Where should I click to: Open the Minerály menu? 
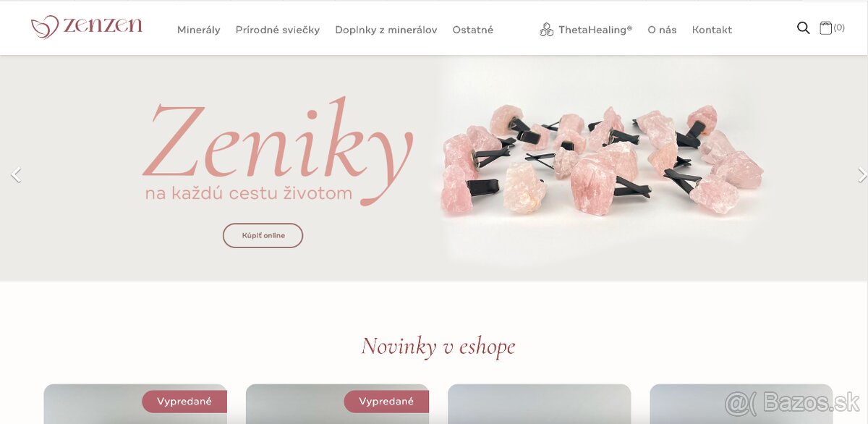coord(199,30)
